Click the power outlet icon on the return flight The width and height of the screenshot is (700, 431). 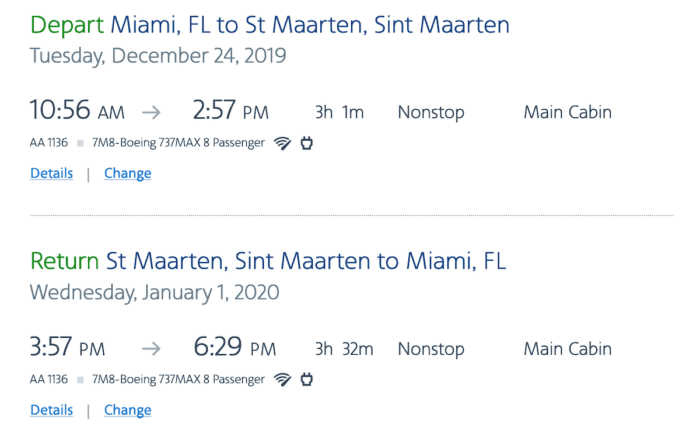pos(307,380)
